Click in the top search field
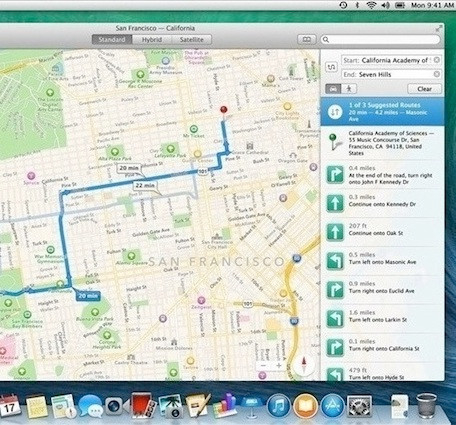 [380, 40]
